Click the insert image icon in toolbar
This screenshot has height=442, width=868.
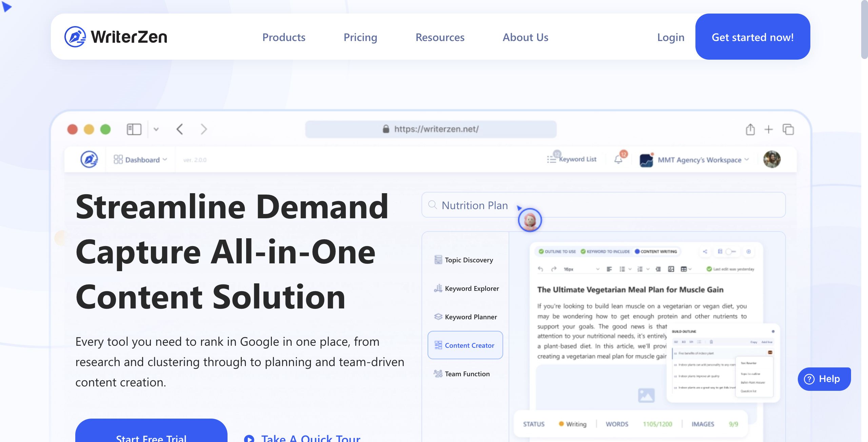671,269
